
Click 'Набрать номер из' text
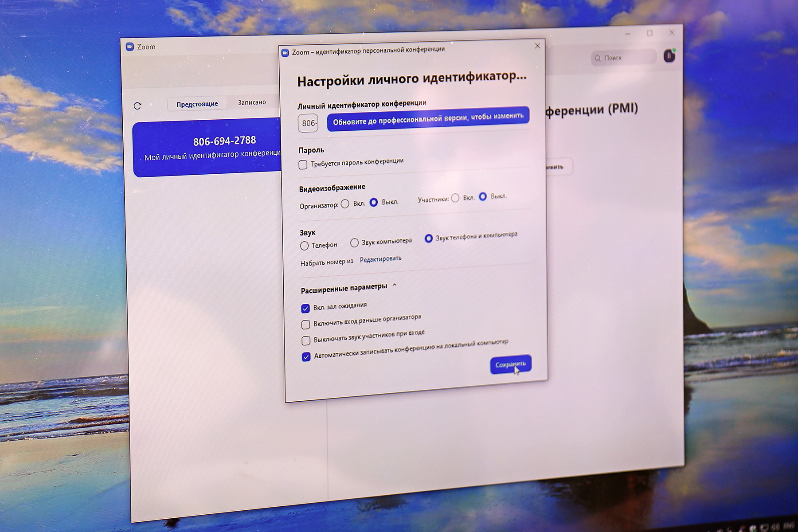click(x=327, y=262)
